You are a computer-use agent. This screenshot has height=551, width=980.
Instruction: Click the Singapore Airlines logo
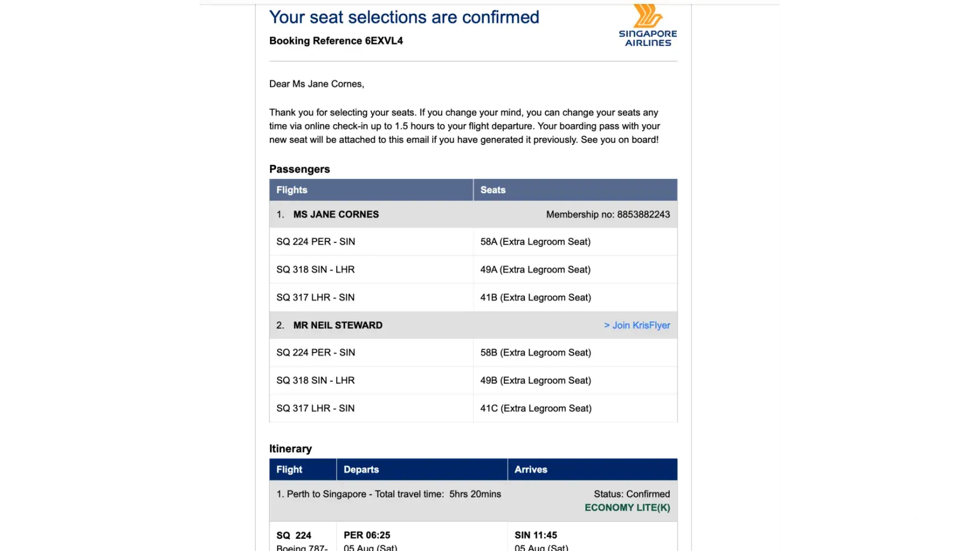(648, 26)
